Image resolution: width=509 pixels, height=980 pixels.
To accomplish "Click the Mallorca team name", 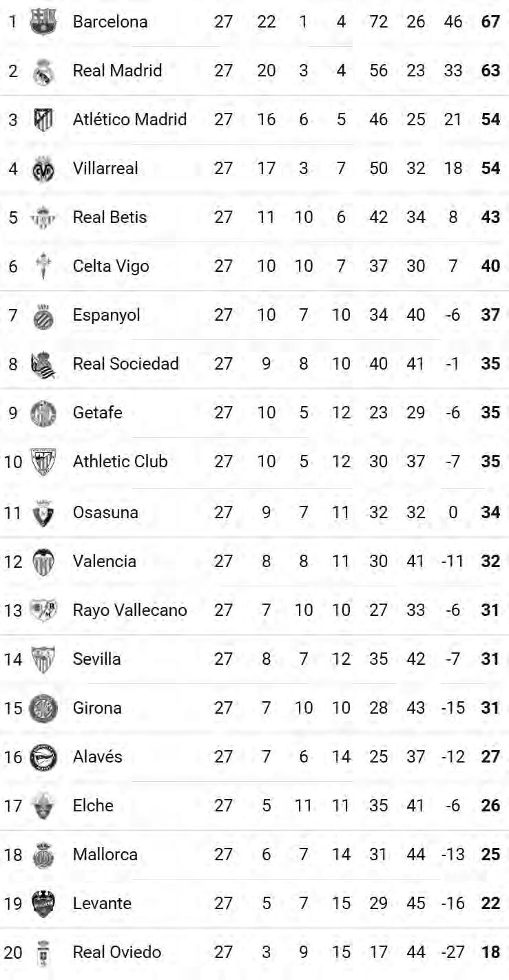I will pyautogui.click(x=105, y=855).
